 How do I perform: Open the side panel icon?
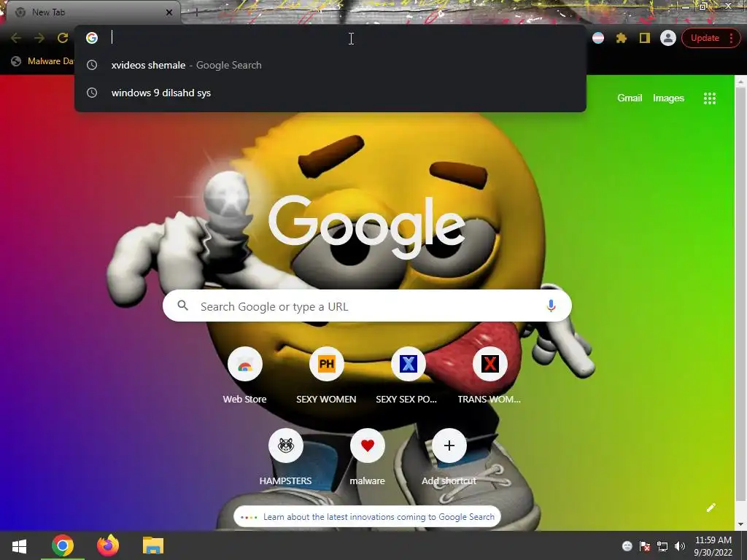pyautogui.click(x=645, y=38)
